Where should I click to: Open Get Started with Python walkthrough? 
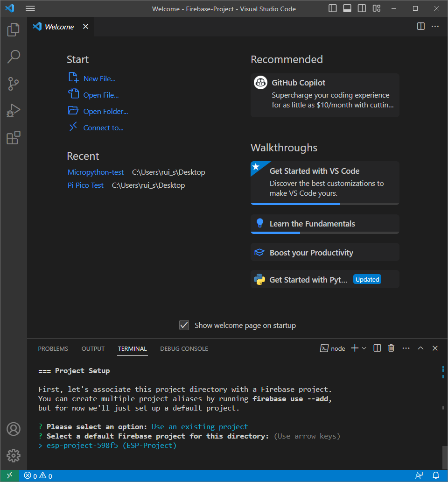325,279
